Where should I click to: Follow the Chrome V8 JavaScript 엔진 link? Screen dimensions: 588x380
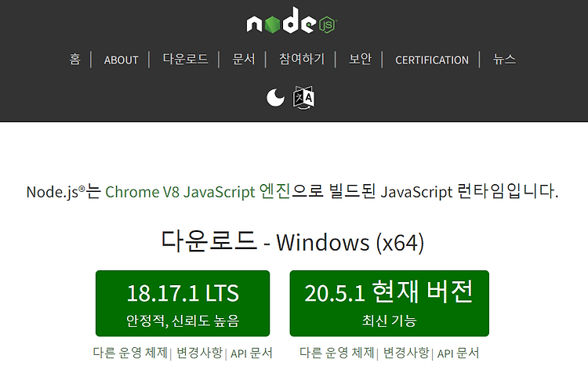(198, 191)
